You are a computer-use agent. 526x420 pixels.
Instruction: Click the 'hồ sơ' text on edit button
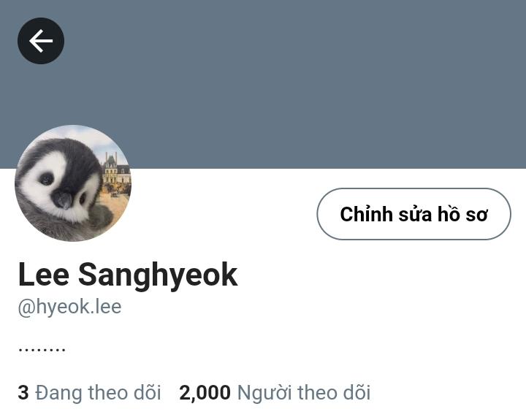coord(462,214)
